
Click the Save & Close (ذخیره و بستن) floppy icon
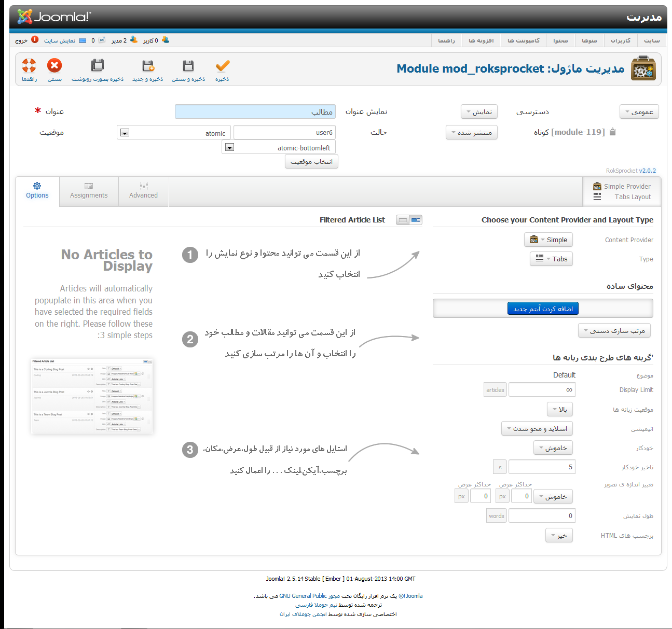tap(188, 66)
